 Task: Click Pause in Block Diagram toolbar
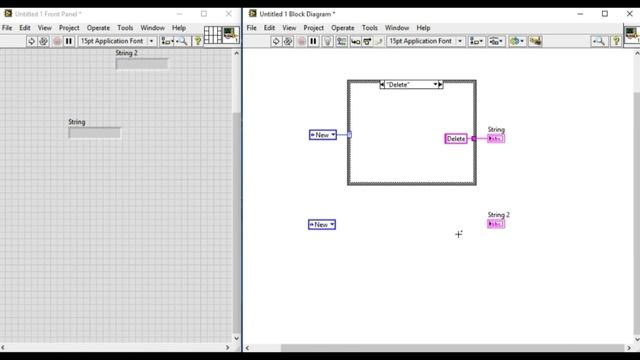pos(313,41)
